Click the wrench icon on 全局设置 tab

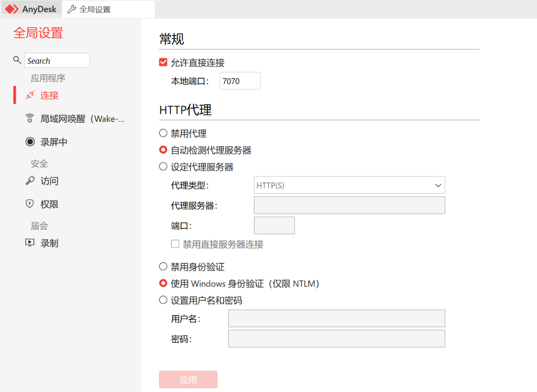point(72,9)
